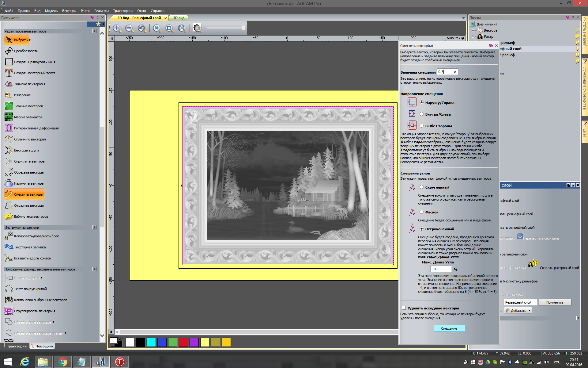The height and width of the screenshot is (368, 588).
Task: Enable Удалить исходные векторы checkbox
Action: [404, 308]
